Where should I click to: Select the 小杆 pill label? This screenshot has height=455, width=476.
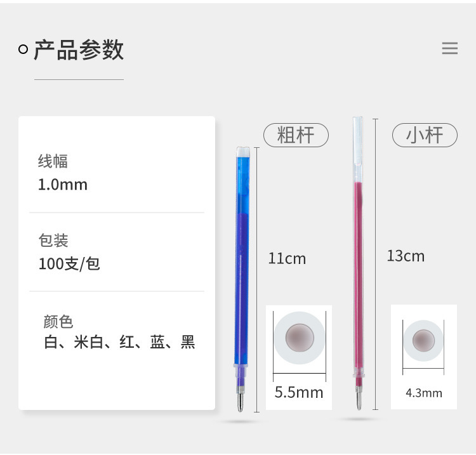[425, 135]
